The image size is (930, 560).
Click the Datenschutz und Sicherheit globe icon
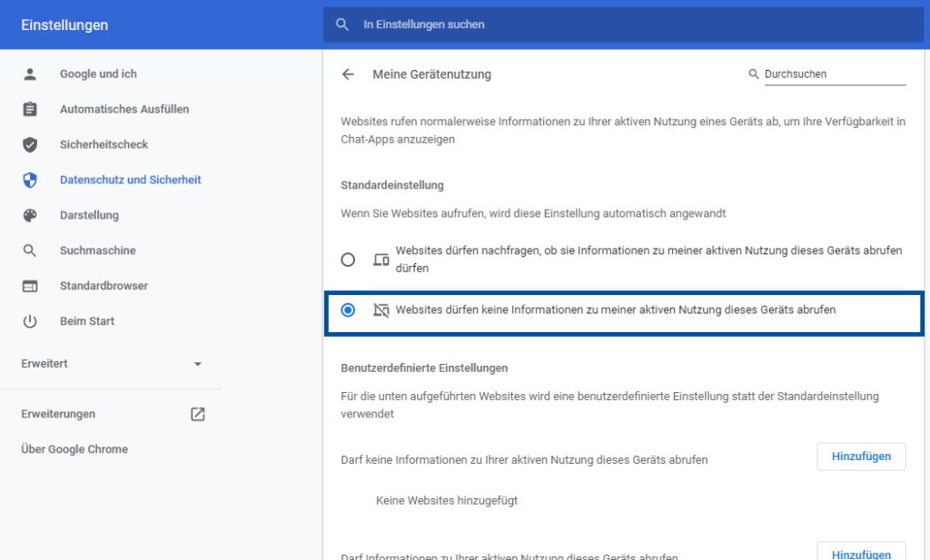coord(30,180)
